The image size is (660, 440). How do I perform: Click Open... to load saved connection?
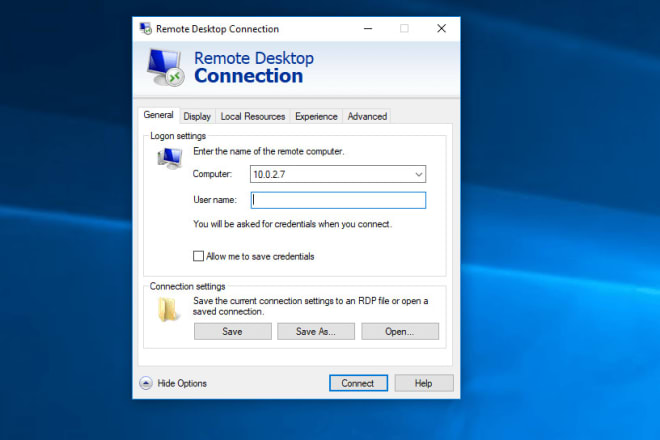click(400, 331)
